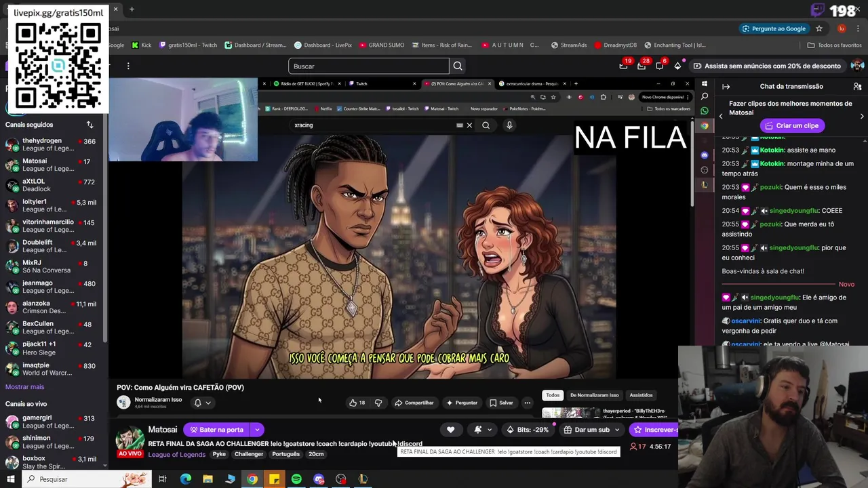
Task: Select the Assistidos filter chip
Action: click(641, 395)
